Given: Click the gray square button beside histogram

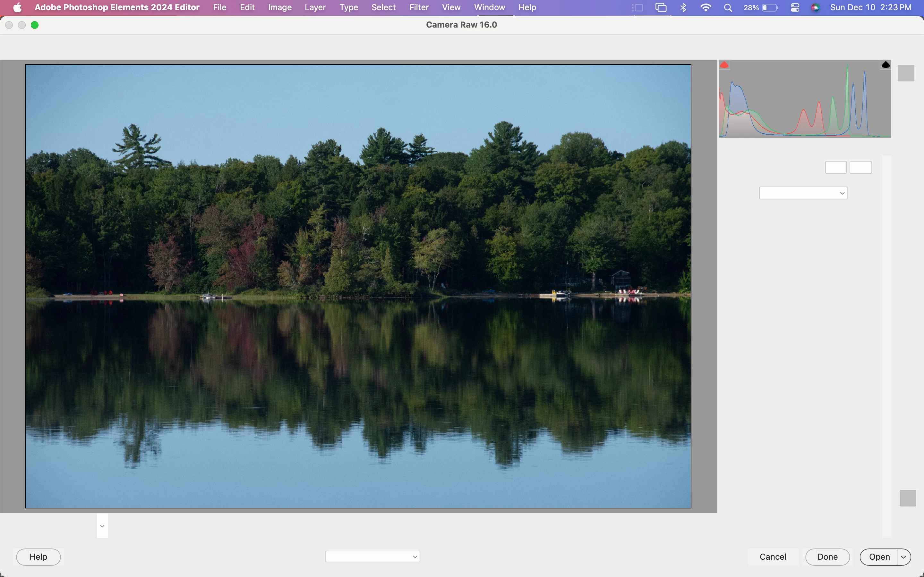Looking at the screenshot, I should click(906, 73).
